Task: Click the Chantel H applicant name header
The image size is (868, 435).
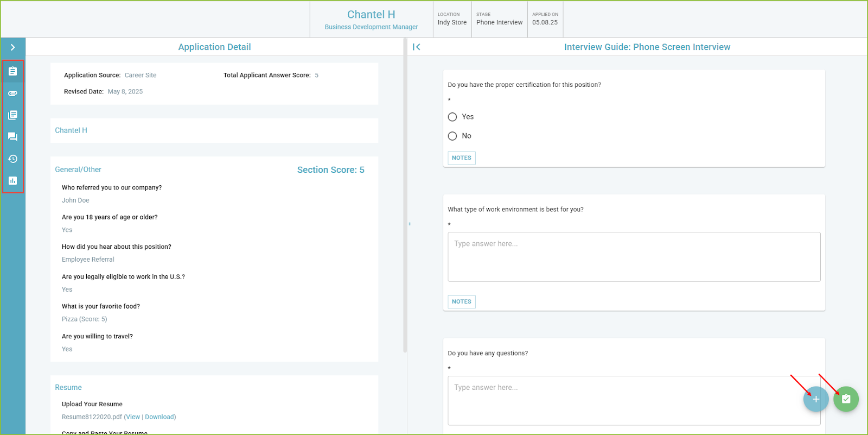Action: tap(371, 15)
